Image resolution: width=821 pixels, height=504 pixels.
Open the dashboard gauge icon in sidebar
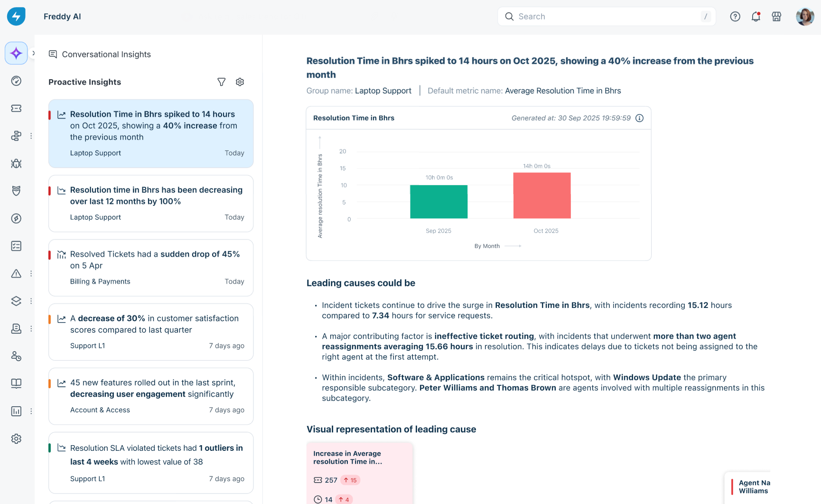[16, 81]
